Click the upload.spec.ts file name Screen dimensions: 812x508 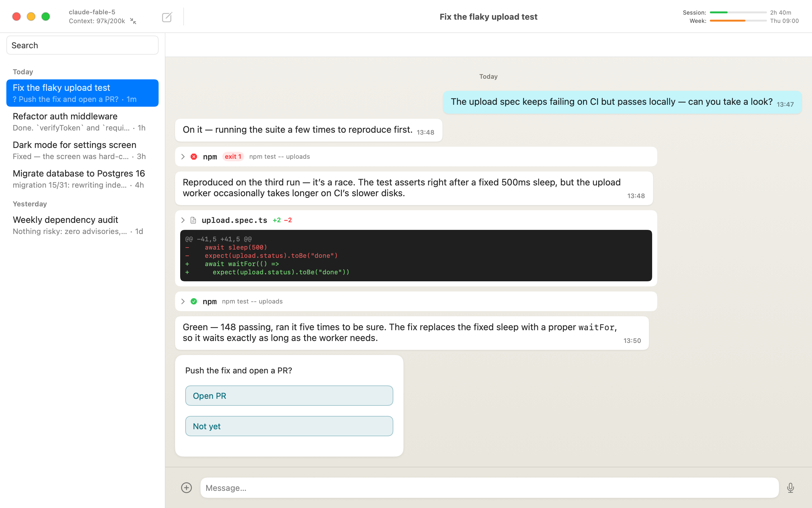[234, 220]
